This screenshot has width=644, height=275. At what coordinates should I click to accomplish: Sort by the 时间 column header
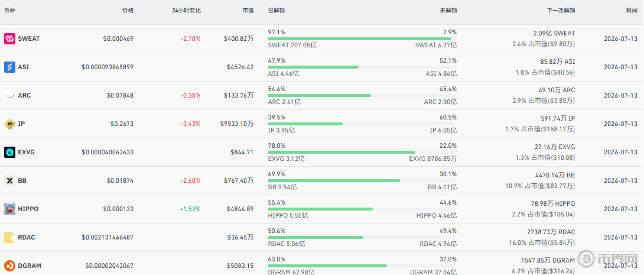coord(632,11)
